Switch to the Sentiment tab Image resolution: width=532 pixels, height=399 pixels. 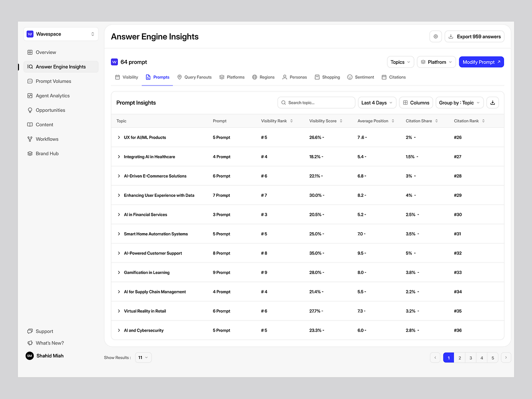(x=360, y=77)
